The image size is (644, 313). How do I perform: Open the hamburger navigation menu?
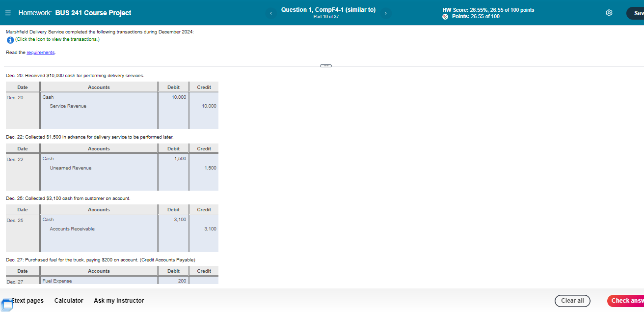(x=8, y=13)
